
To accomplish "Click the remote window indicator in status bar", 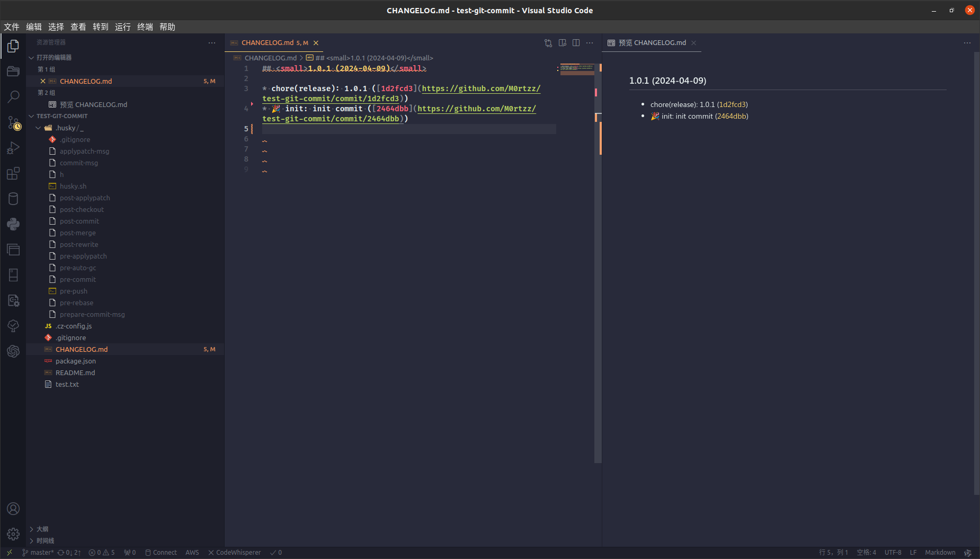I will point(9,553).
